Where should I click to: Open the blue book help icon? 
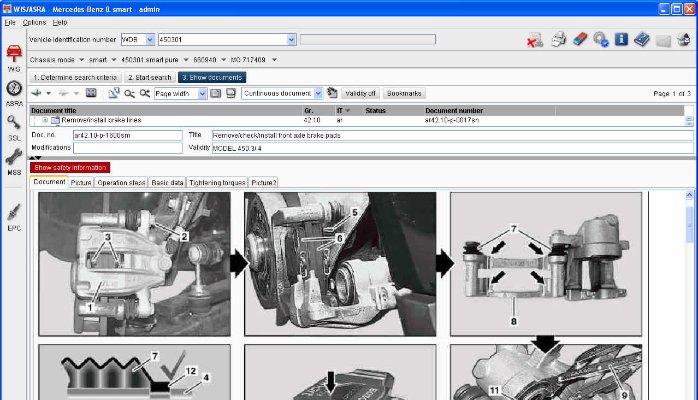(641, 39)
